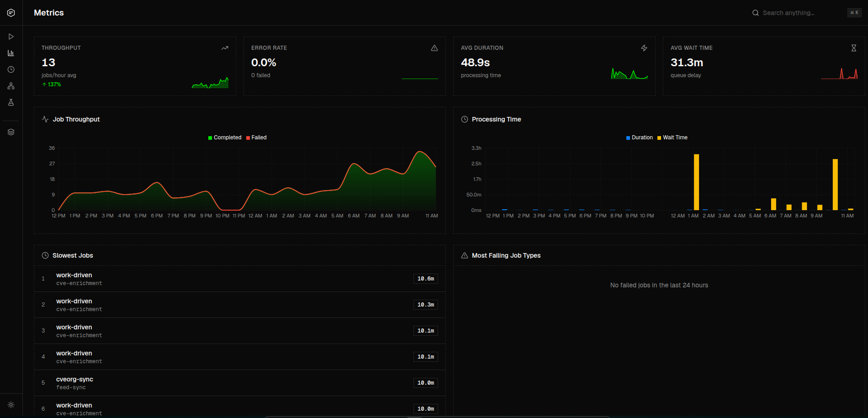Click the Throughput trending-up icon
The width and height of the screenshot is (868, 418).
click(225, 48)
